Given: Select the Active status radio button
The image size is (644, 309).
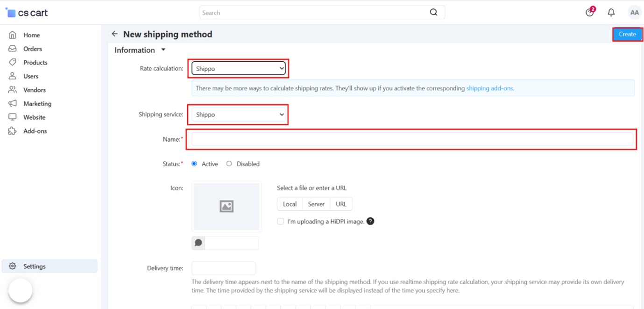Looking at the screenshot, I should click(x=194, y=164).
